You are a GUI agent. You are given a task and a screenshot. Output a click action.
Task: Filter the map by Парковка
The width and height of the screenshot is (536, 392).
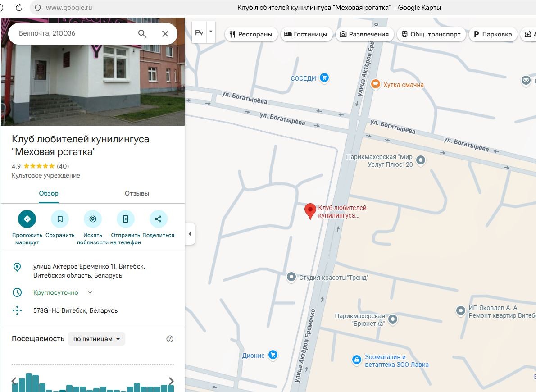(x=493, y=34)
